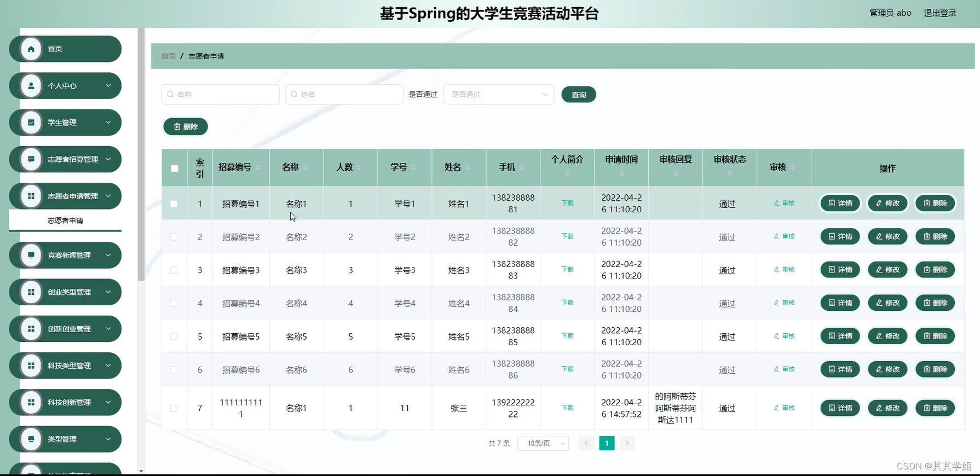Click the chart icon for 学生管理

coord(31,123)
